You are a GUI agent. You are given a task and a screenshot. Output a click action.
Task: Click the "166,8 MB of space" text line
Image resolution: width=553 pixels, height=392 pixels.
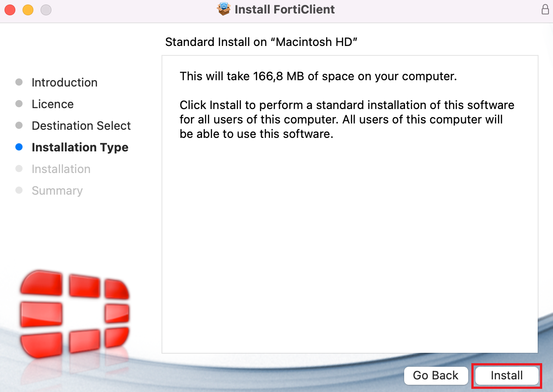tap(318, 76)
